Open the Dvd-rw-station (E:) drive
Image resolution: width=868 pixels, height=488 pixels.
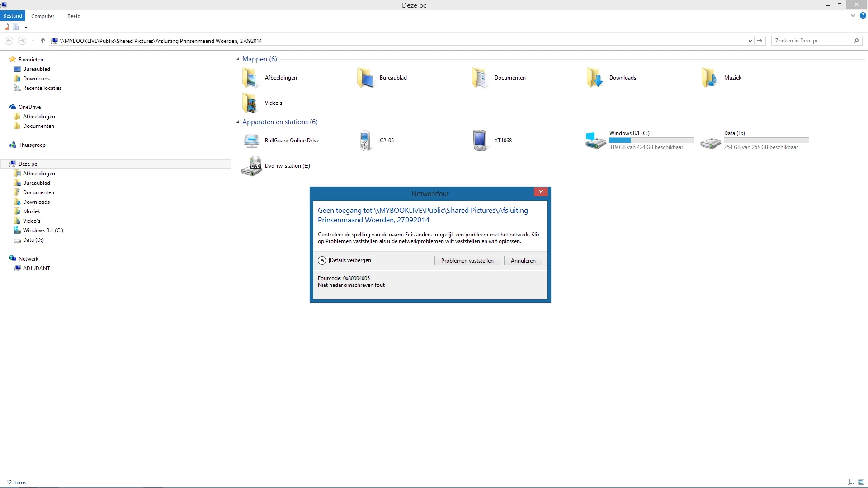[252, 166]
